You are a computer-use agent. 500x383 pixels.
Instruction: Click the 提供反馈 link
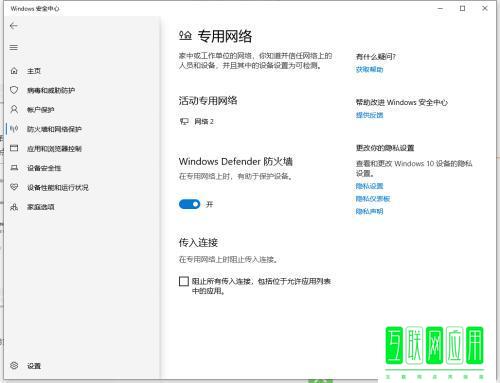(369, 115)
